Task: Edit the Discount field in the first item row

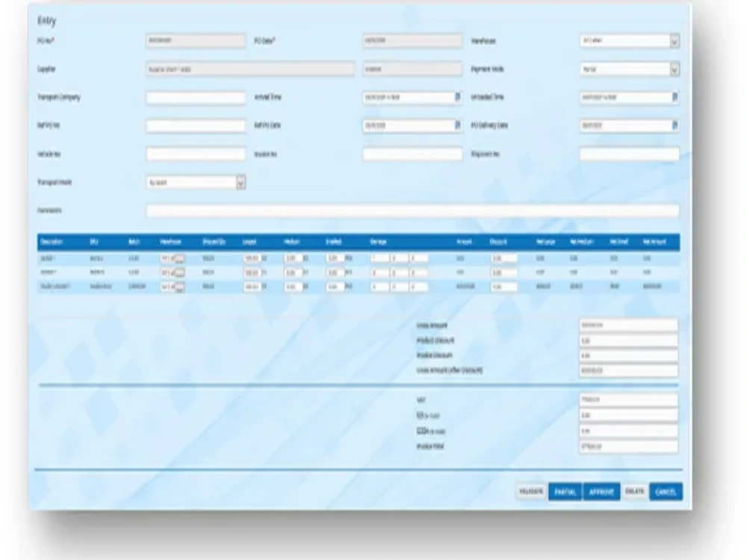Action: pos(503,258)
